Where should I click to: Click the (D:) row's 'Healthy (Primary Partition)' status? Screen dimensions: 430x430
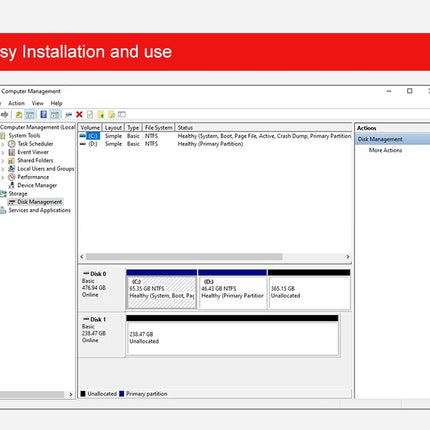pos(210,144)
